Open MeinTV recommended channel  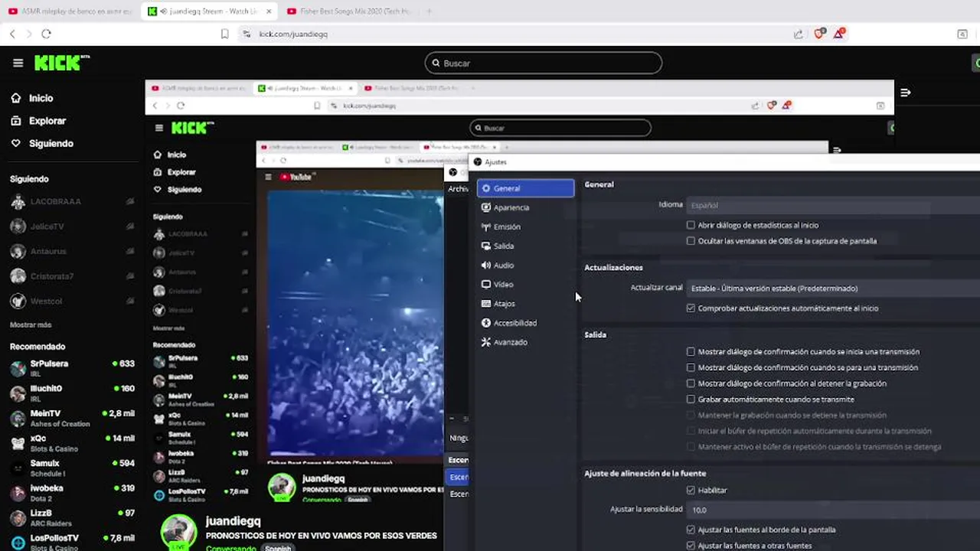73,418
